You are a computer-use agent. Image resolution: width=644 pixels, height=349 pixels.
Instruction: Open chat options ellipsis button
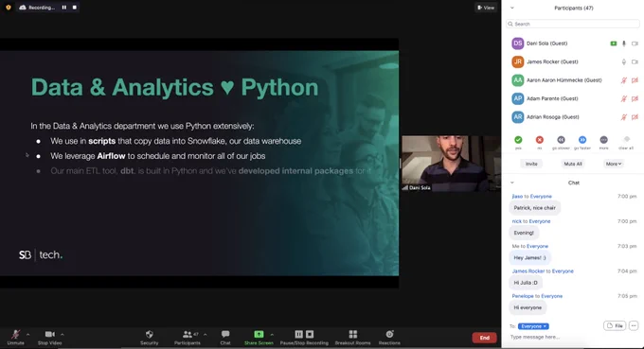coord(634,326)
